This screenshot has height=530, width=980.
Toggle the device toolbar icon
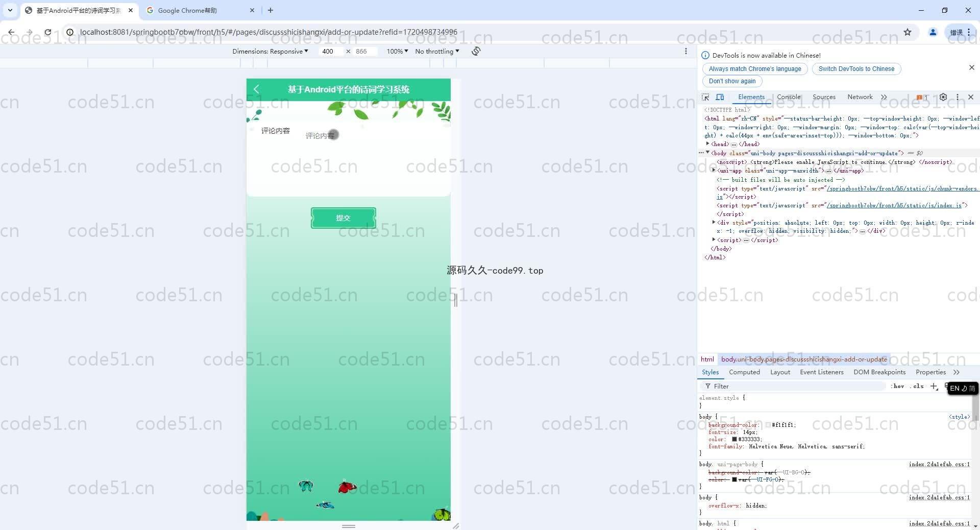[720, 97]
